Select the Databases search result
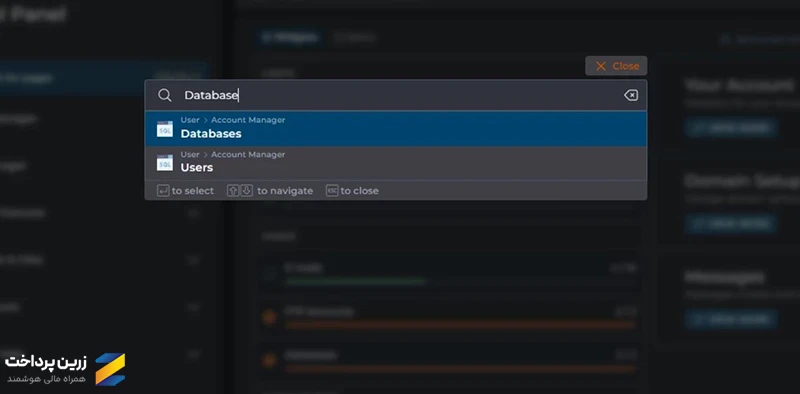Screen dimensions: 800x394 (x=395, y=129)
